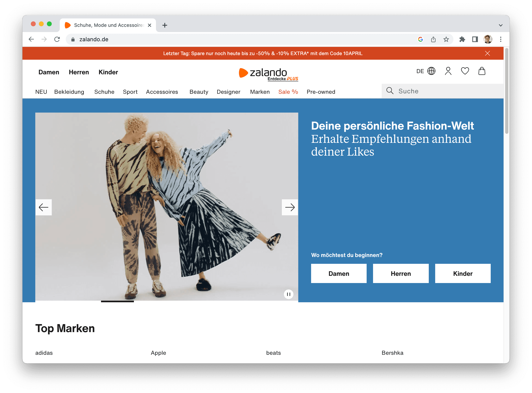Open the Chrome extensions puzzle icon
The image size is (532, 393).
pos(462,39)
